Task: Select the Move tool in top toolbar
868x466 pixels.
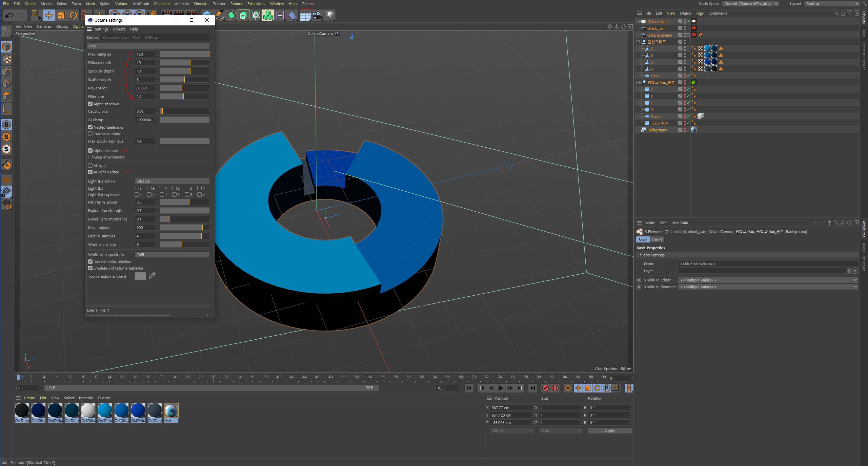Action: pos(49,15)
